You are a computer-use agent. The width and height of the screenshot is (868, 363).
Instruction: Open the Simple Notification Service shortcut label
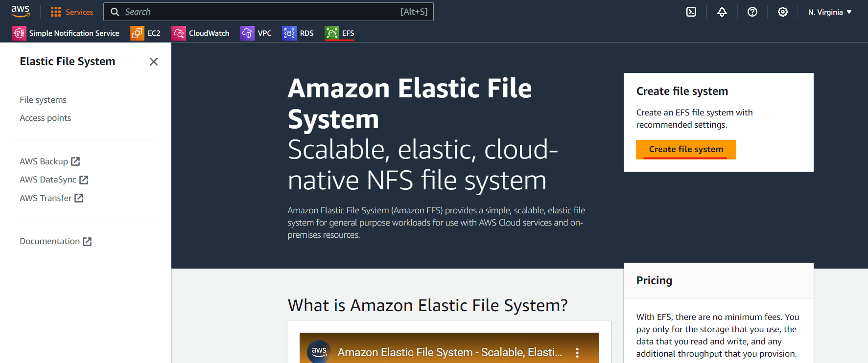pos(74,33)
